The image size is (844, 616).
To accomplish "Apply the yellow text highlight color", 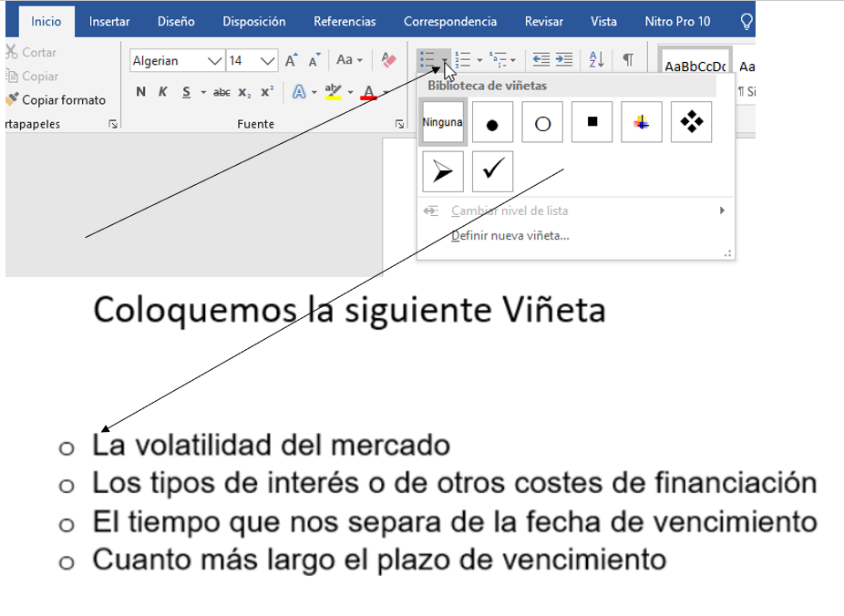I will (334, 92).
